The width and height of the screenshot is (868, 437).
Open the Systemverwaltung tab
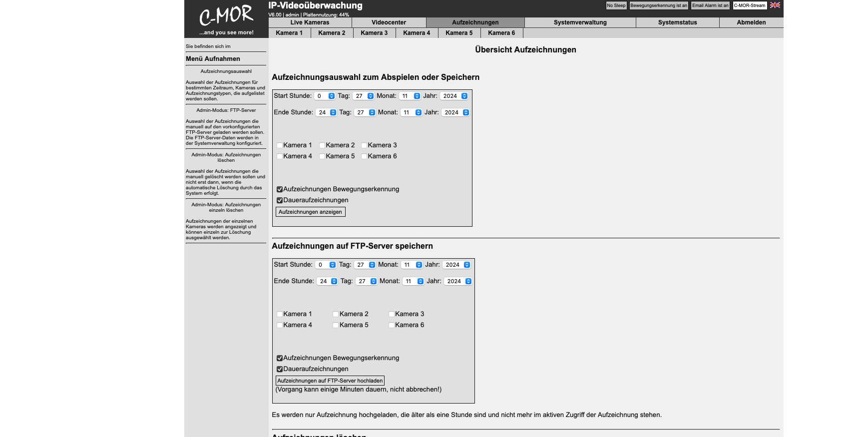[x=580, y=22]
